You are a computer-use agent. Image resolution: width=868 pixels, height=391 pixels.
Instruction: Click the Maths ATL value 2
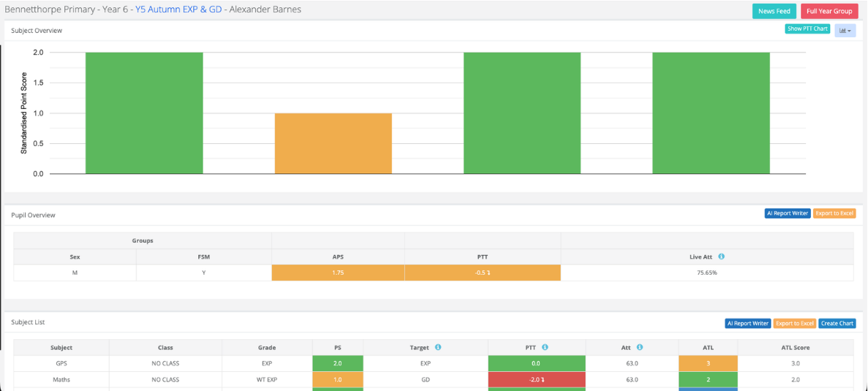coord(708,379)
